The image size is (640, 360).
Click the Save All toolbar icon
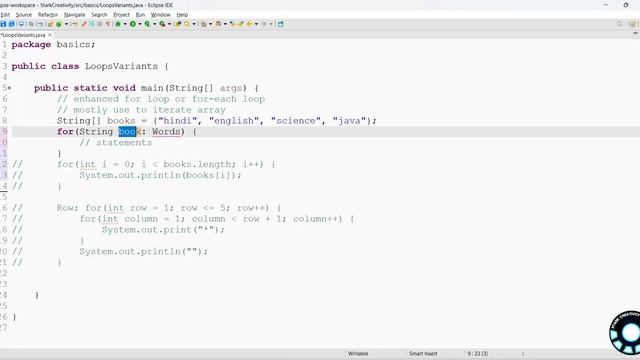[x=11, y=24]
